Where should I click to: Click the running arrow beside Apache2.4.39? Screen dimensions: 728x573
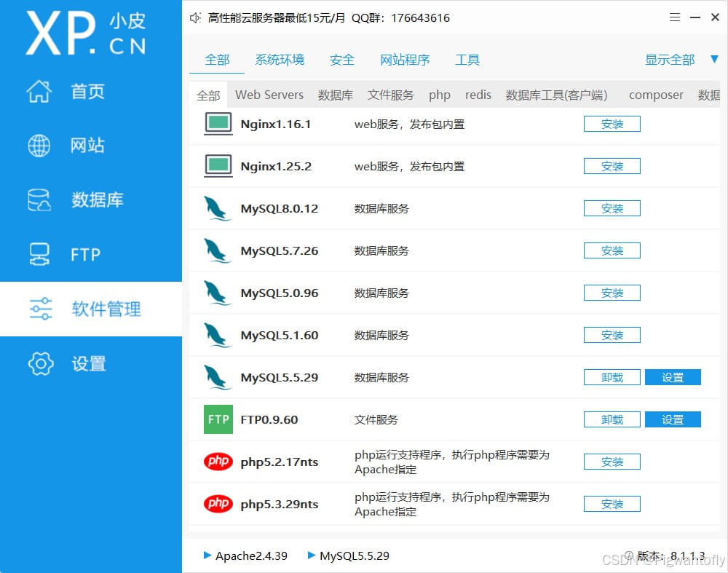coord(207,556)
